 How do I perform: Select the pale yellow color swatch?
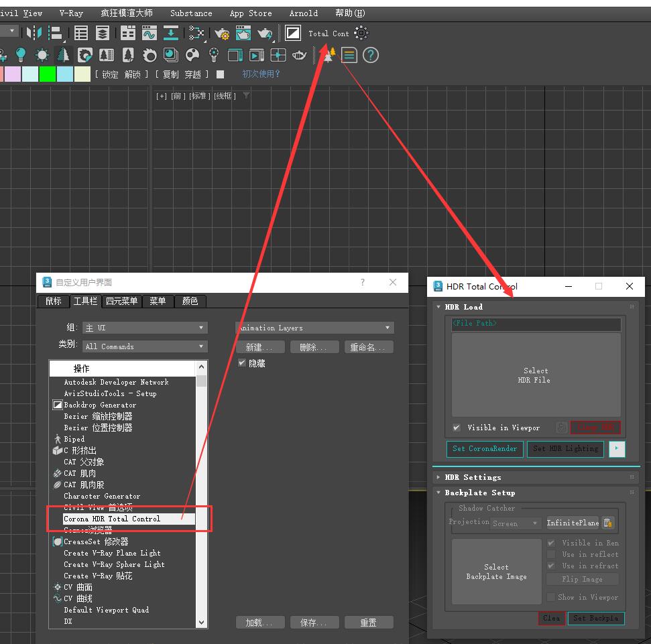click(82, 74)
